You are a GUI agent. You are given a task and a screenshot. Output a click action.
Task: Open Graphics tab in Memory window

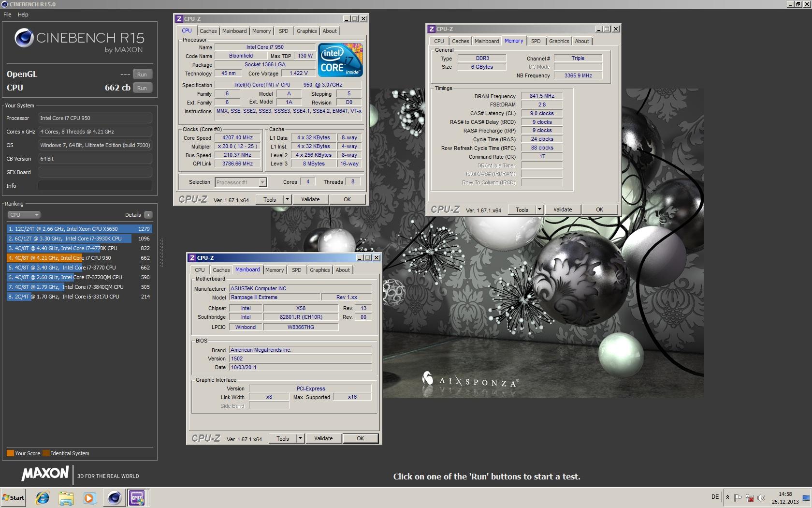[x=559, y=41]
